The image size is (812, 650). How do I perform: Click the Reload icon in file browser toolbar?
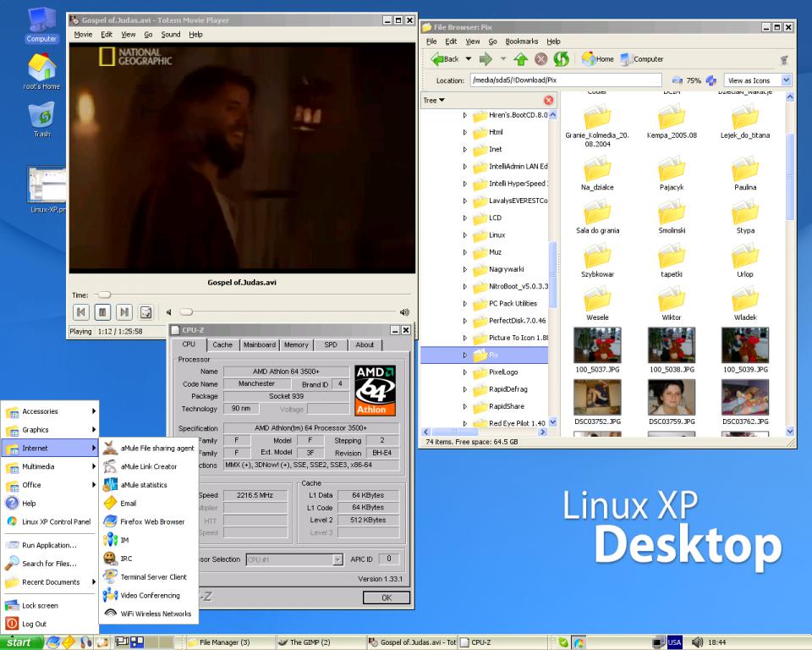(562, 59)
